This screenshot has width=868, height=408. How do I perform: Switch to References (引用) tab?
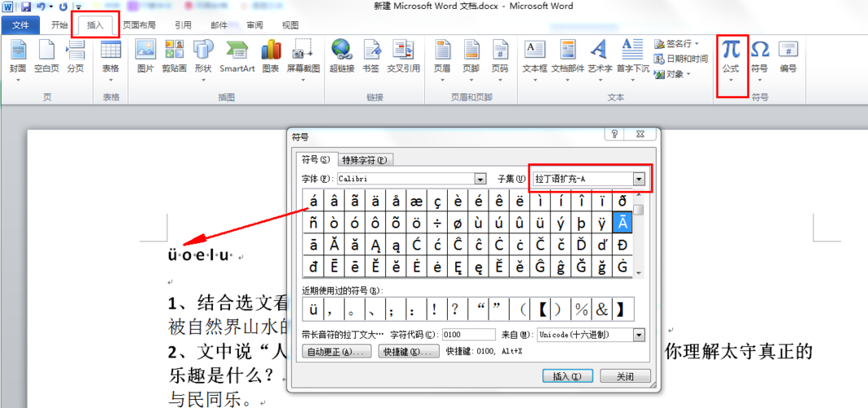click(x=184, y=25)
